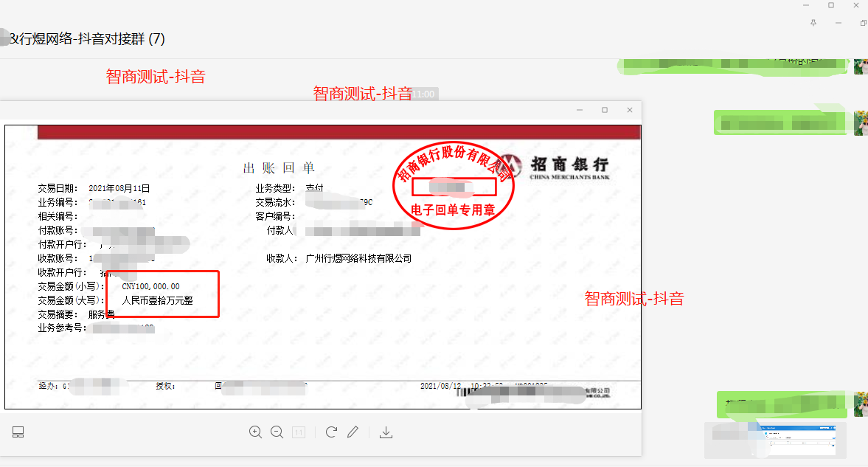The image size is (868, 467).
Task: Rotate the receipt image
Action: (331, 432)
